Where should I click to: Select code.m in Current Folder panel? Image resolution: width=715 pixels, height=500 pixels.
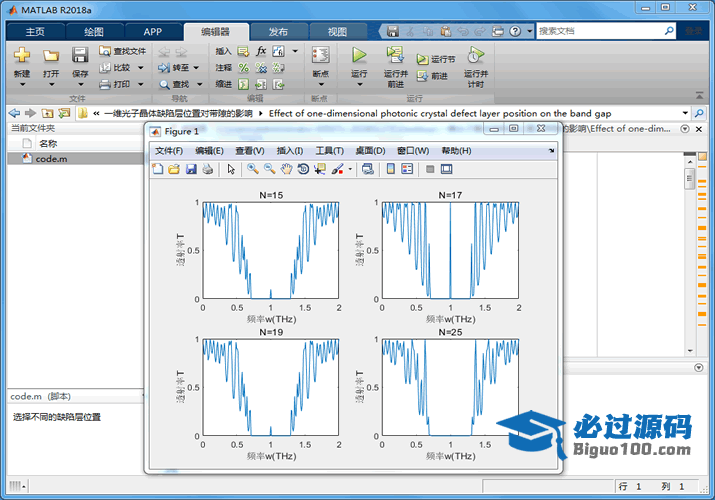(x=76, y=159)
